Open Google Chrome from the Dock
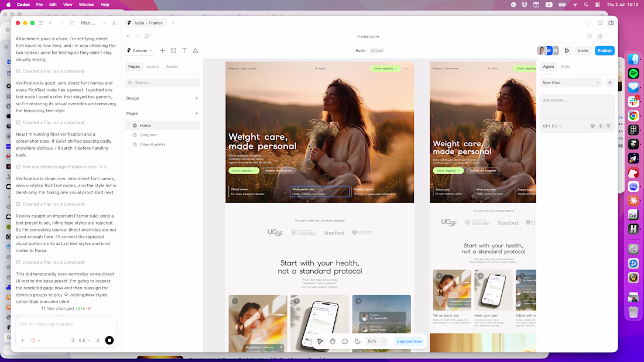The image size is (644, 362). [x=633, y=116]
